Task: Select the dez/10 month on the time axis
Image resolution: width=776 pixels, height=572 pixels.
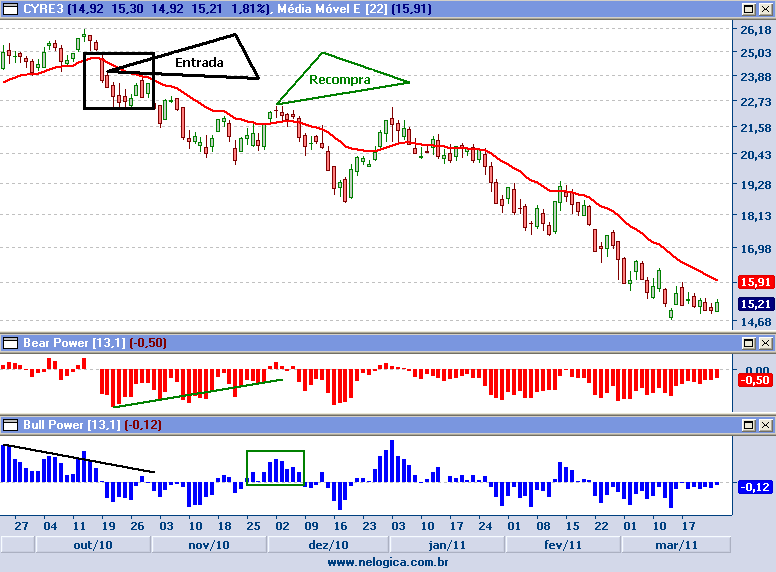Action: [327, 545]
